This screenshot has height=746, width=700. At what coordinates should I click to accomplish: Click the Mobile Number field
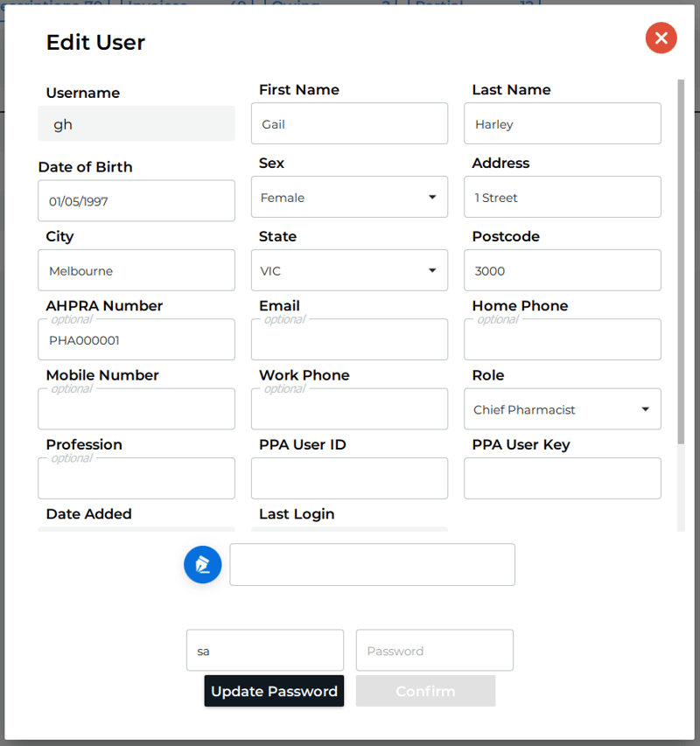136,409
